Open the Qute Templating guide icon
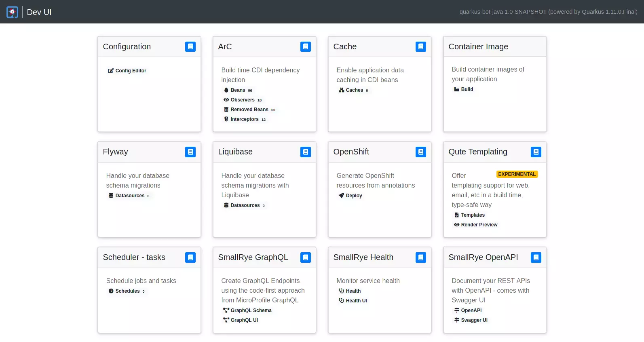Image resolution: width=644 pixels, height=342 pixels. click(x=536, y=152)
